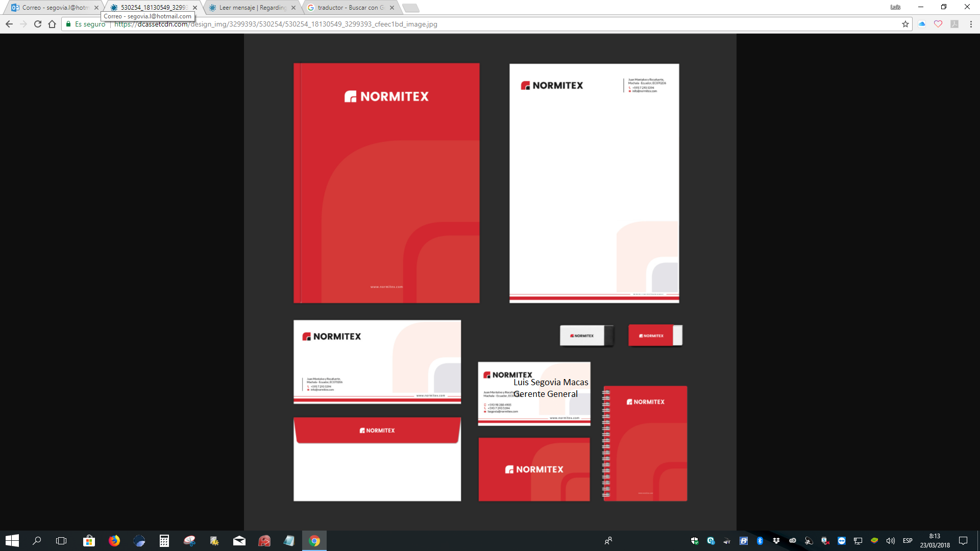Image resolution: width=980 pixels, height=551 pixels.
Task: Click the browser reload button
Action: pos(38,24)
